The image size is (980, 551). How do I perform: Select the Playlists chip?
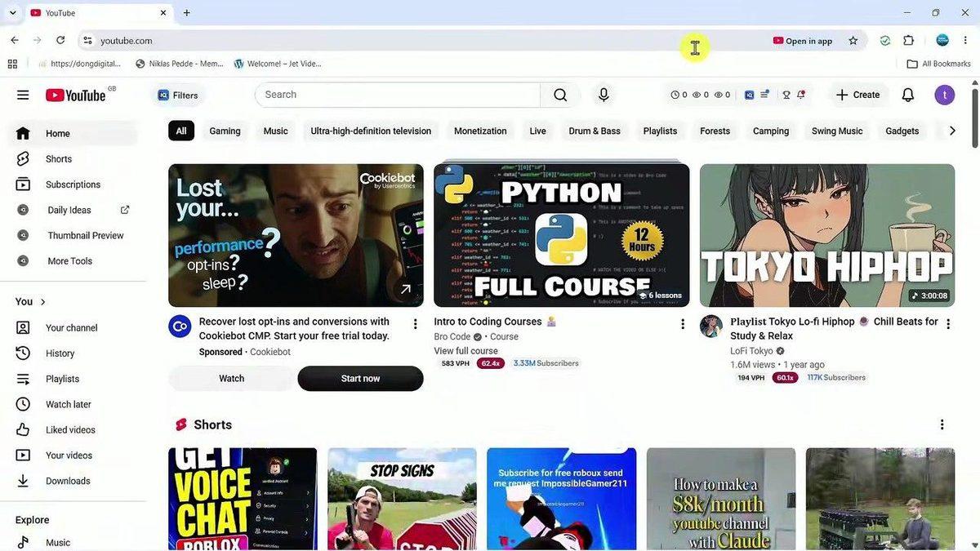660,131
